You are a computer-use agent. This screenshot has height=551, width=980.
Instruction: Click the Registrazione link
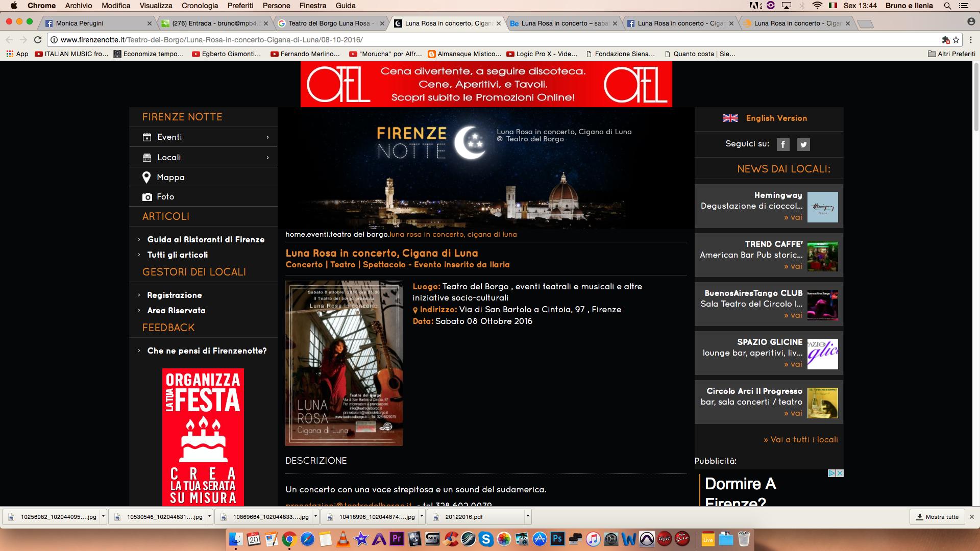click(175, 295)
